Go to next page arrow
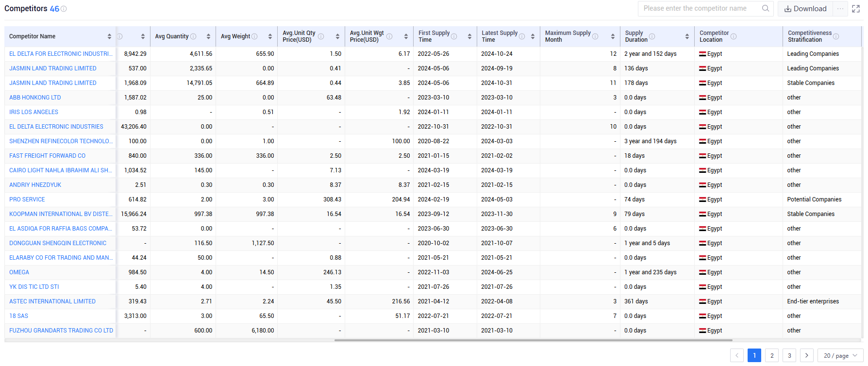868x366 pixels. tap(807, 355)
